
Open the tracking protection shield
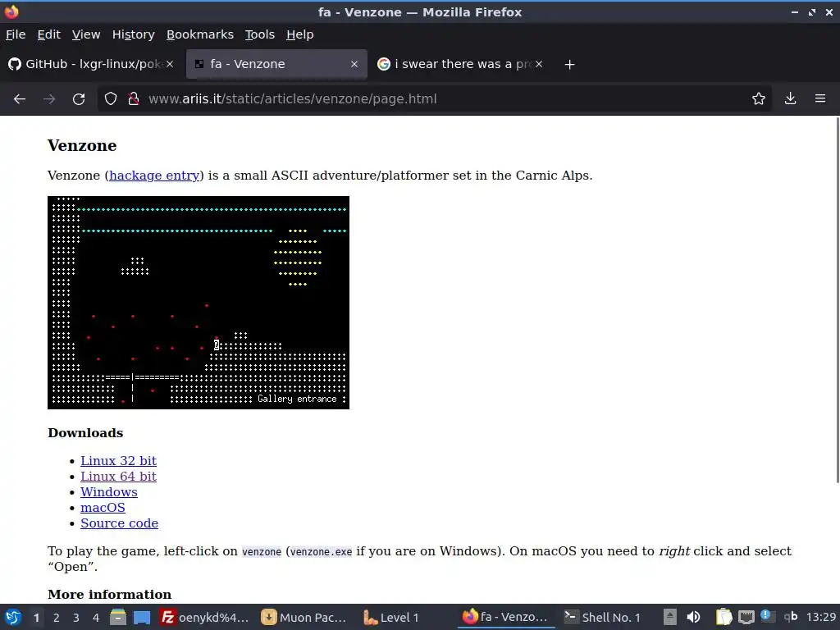(x=111, y=98)
